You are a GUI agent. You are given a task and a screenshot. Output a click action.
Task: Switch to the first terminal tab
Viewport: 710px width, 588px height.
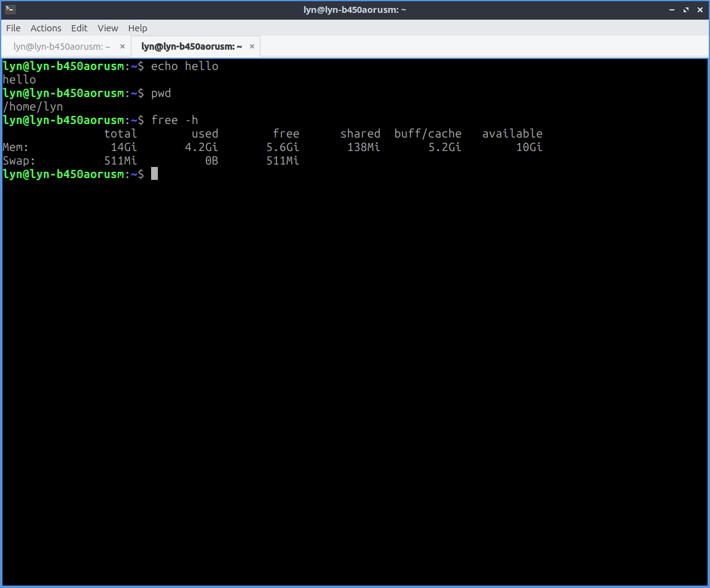61,47
